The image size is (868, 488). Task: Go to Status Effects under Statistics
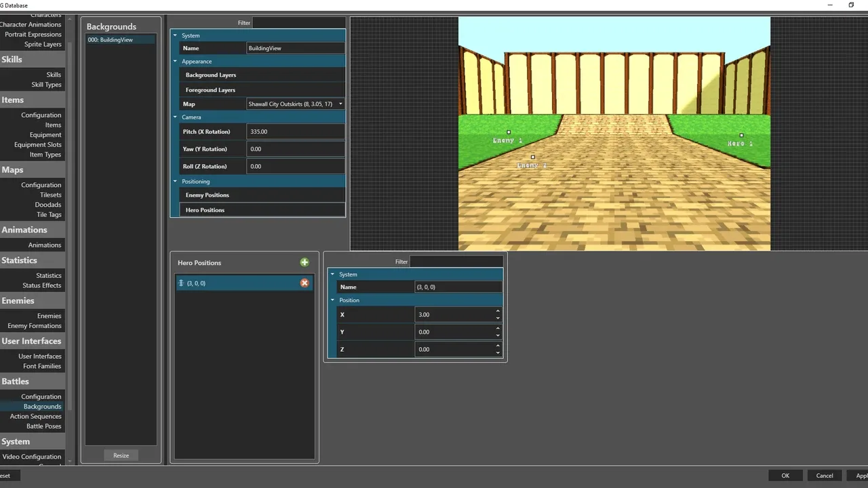tap(41, 285)
